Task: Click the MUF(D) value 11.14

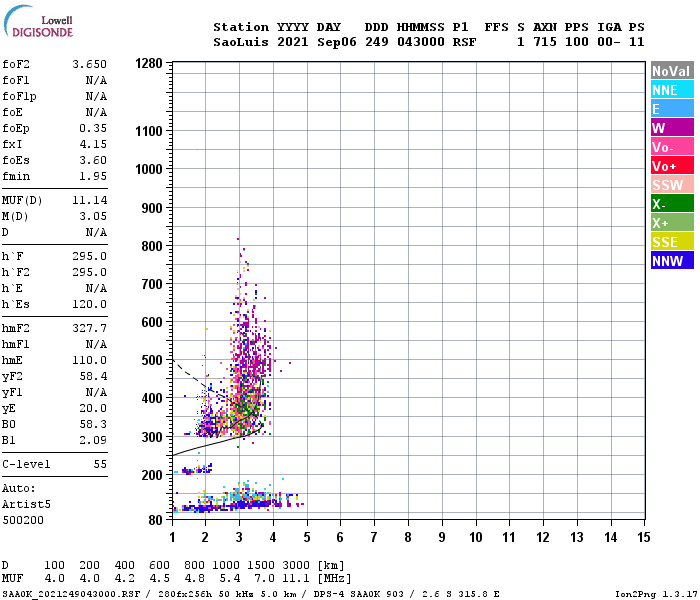Action: 90,200
